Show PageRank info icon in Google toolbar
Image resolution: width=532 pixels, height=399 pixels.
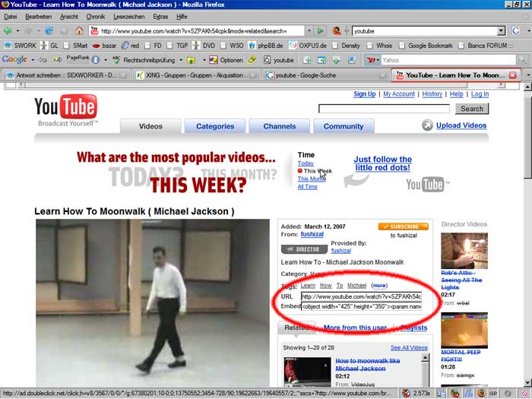(x=96, y=60)
